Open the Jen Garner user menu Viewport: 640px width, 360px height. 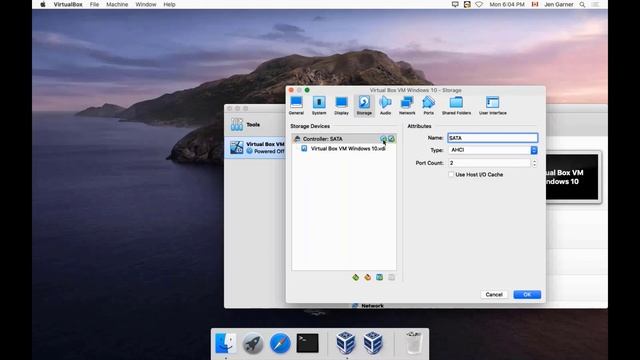point(559,4)
